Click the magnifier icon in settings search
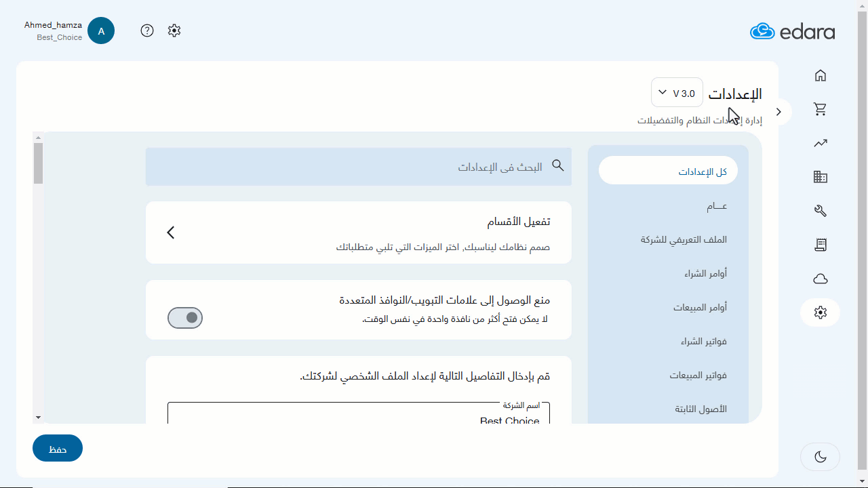Viewport: 868px width, 488px height. click(558, 165)
